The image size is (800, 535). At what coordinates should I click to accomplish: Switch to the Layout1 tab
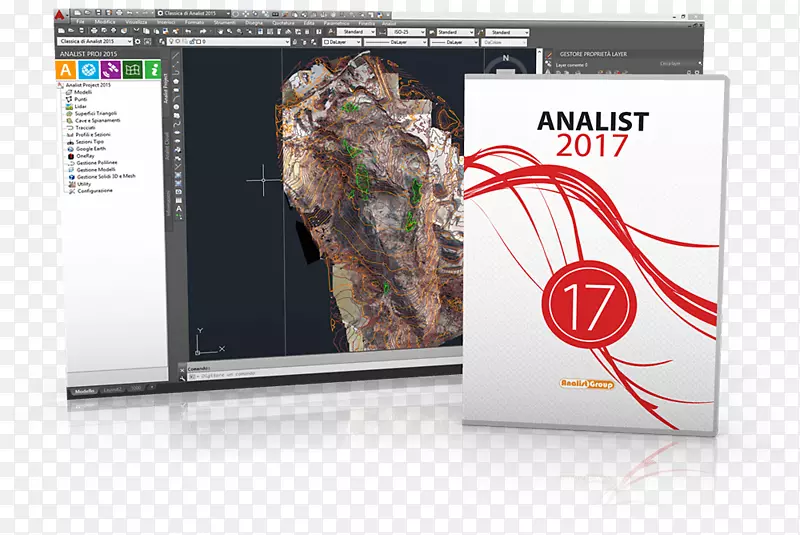coord(113,390)
